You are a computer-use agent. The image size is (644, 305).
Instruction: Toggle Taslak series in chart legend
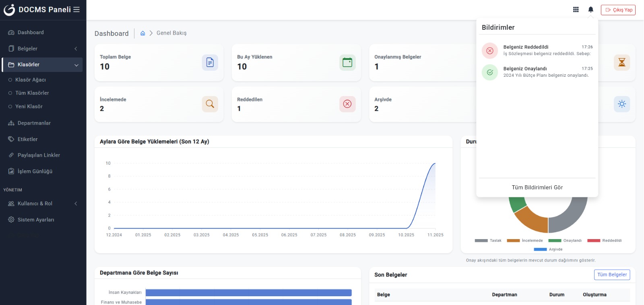(488, 241)
